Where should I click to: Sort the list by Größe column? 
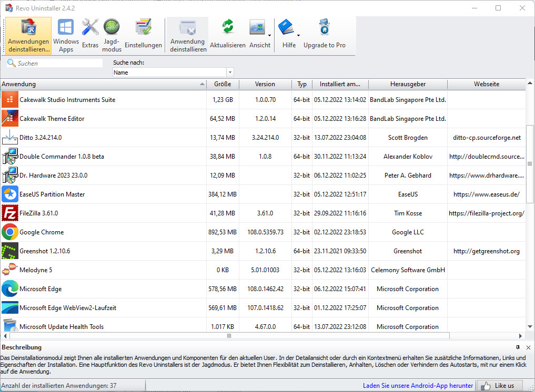pyautogui.click(x=222, y=84)
